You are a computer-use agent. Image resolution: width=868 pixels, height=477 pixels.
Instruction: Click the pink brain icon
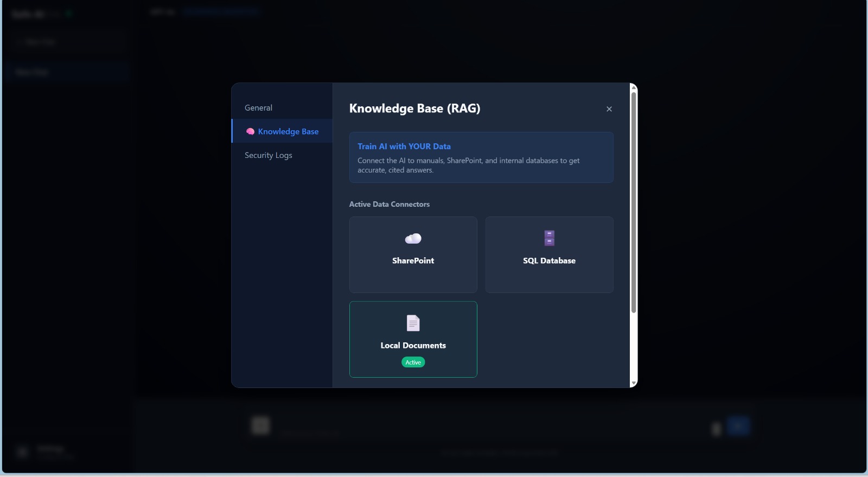(250, 132)
